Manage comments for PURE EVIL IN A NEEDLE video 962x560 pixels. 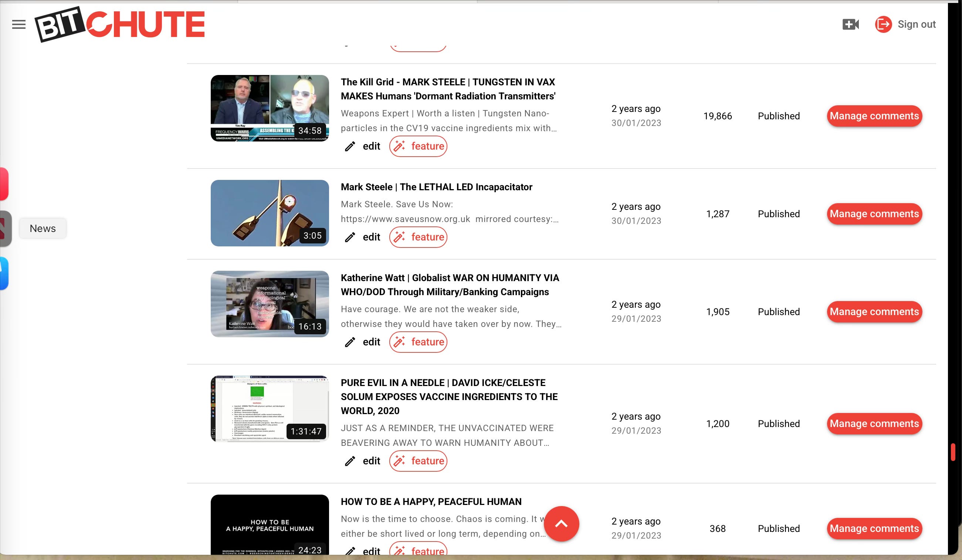point(874,424)
